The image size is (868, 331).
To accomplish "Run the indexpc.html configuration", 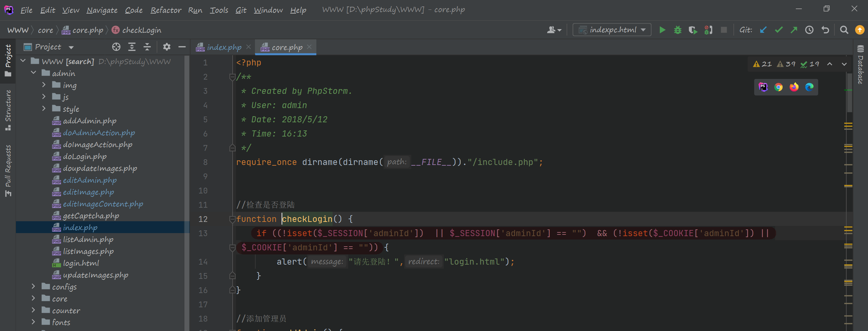I will point(662,30).
